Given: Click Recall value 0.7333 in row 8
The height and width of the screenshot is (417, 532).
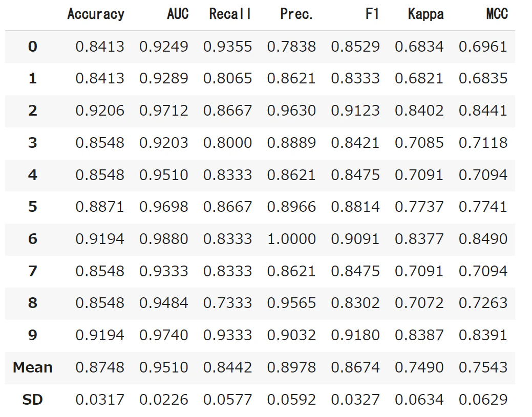Looking at the screenshot, I should pyautogui.click(x=228, y=303).
